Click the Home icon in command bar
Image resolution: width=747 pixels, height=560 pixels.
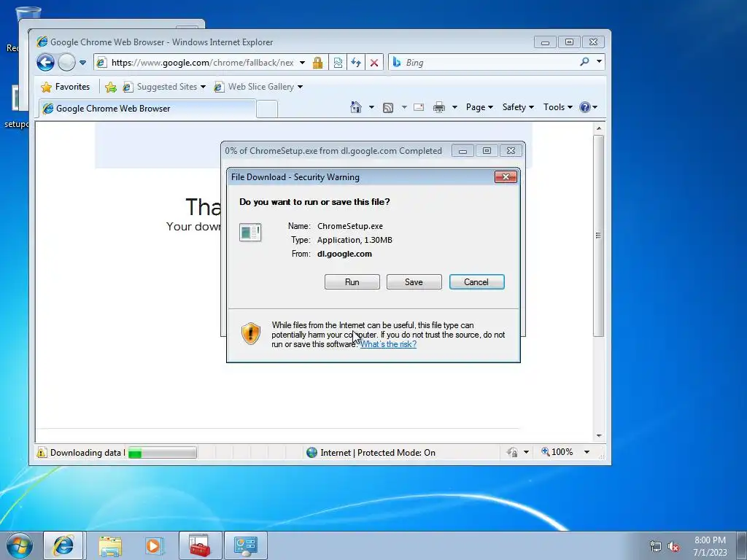click(x=356, y=107)
